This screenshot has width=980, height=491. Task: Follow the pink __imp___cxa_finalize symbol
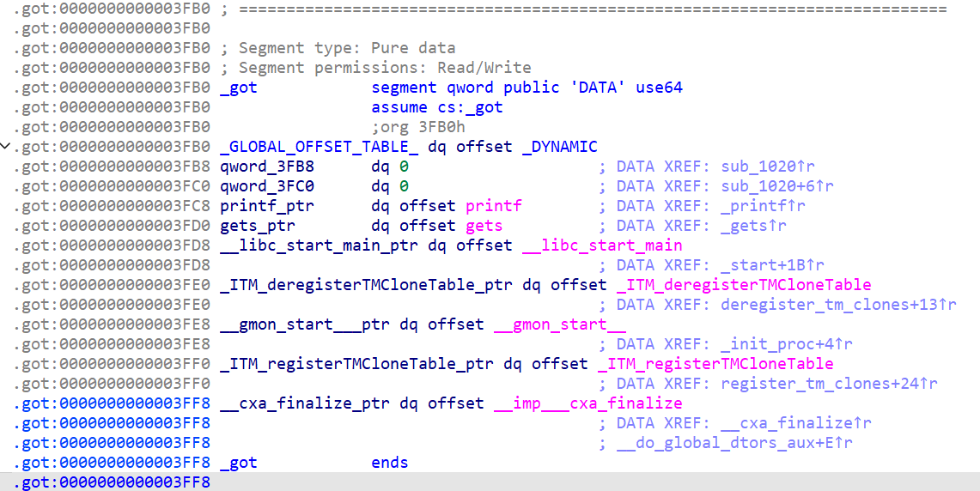(588, 403)
